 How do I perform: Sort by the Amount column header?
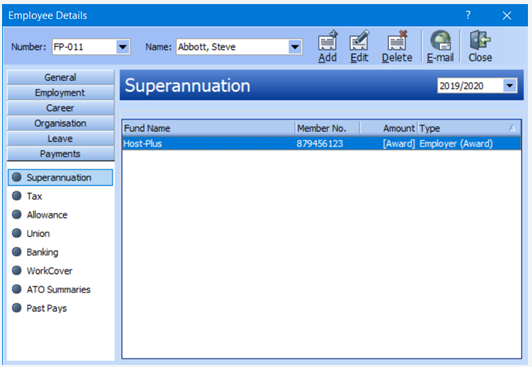pos(389,128)
